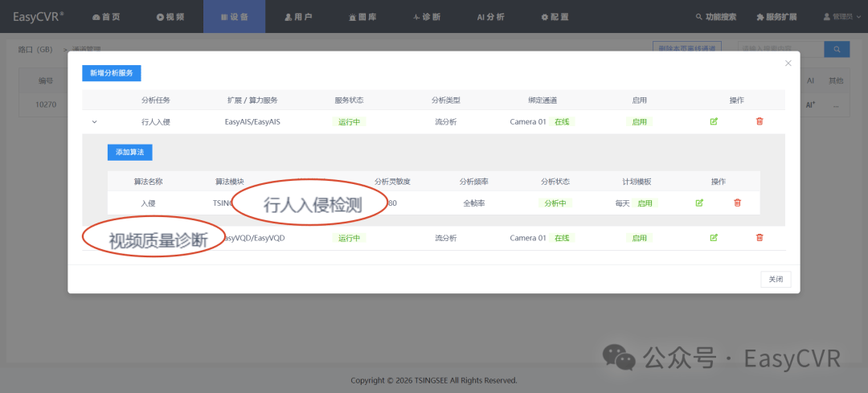This screenshot has height=393, width=868.
Task: Delete the 行人入侵 analysis service
Action: tap(759, 121)
